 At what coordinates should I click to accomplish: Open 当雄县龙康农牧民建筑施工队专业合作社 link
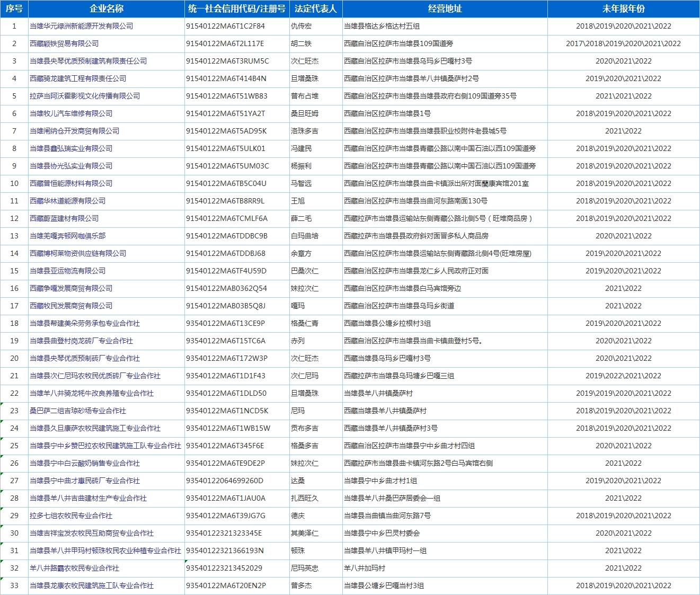92,585
